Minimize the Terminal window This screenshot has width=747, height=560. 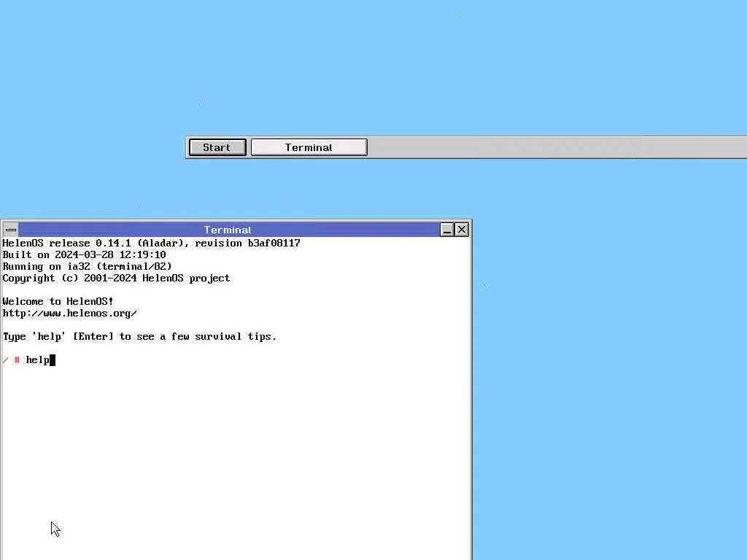point(447,230)
